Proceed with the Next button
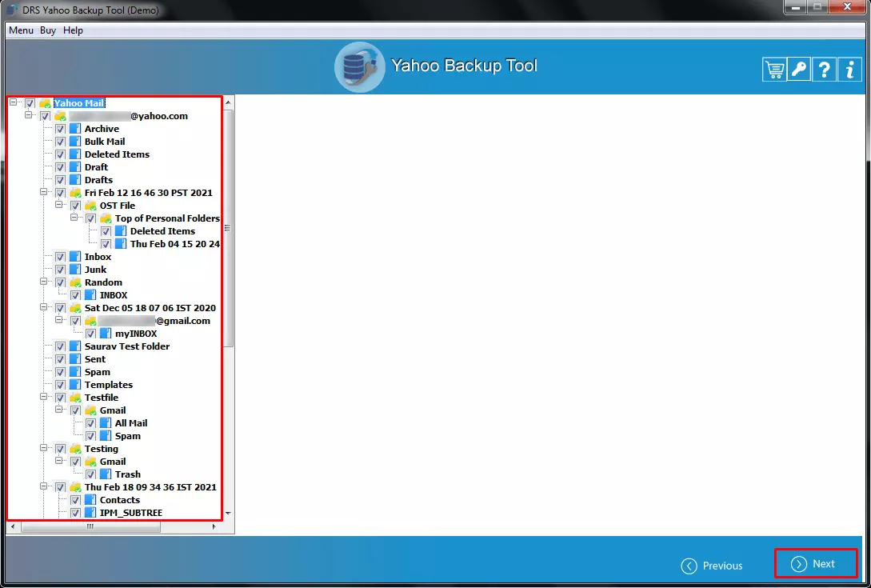The height and width of the screenshot is (588, 871). 816,563
